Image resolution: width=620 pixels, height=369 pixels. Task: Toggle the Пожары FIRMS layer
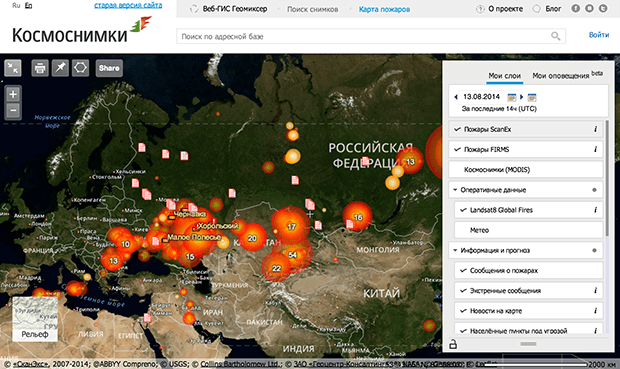coord(457,149)
